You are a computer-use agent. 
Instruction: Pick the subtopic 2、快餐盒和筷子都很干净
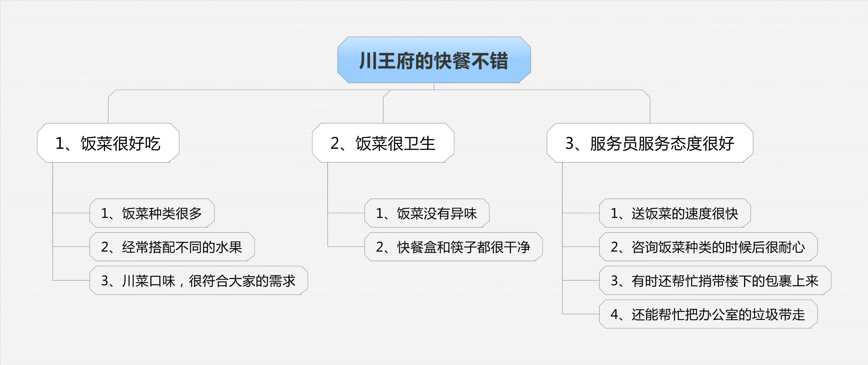click(x=454, y=247)
